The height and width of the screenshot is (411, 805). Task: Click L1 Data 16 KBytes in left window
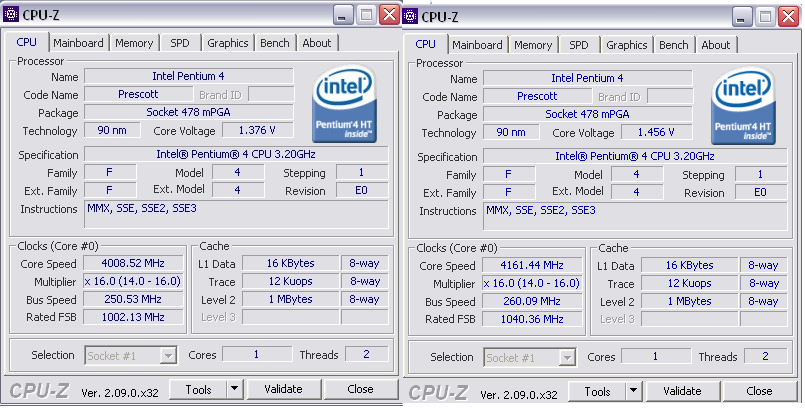click(x=290, y=263)
